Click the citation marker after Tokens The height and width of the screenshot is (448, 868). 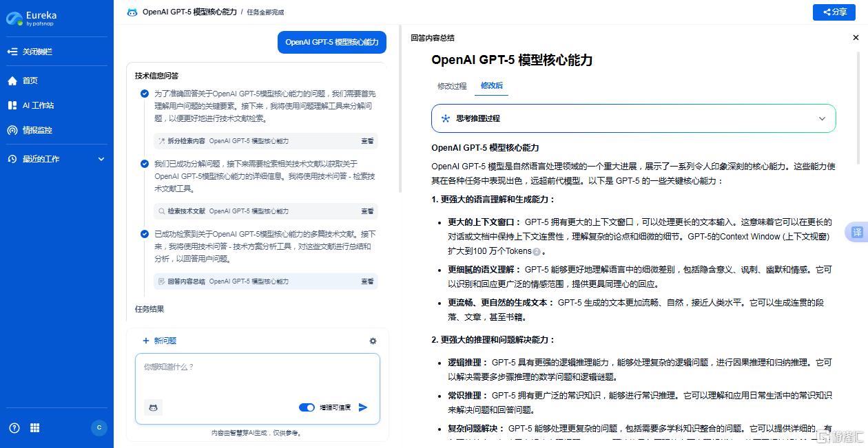537,252
